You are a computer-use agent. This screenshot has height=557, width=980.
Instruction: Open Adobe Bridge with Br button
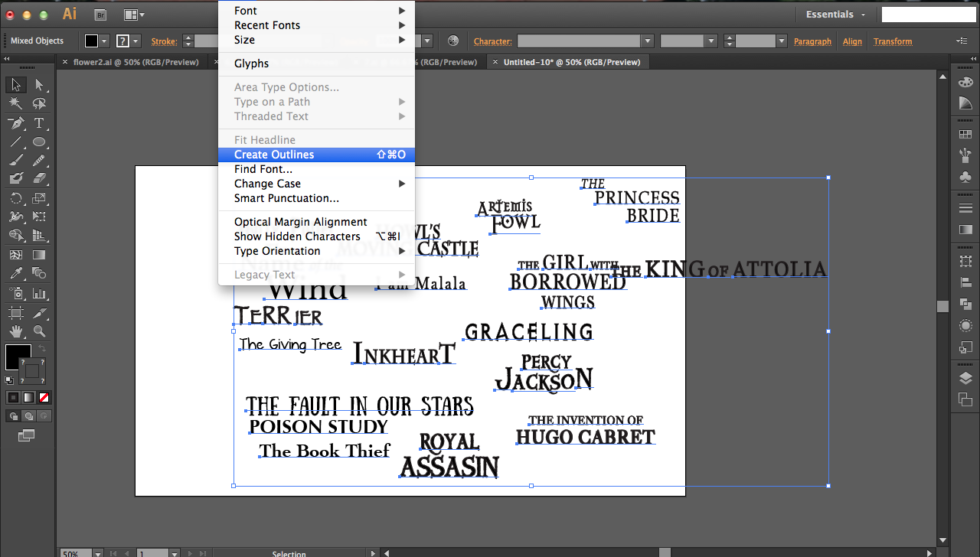point(100,15)
